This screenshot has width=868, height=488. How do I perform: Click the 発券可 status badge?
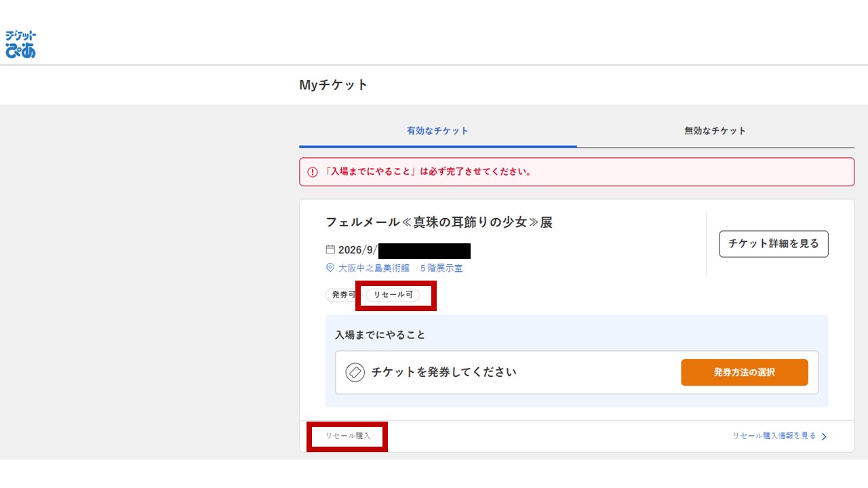tap(342, 295)
